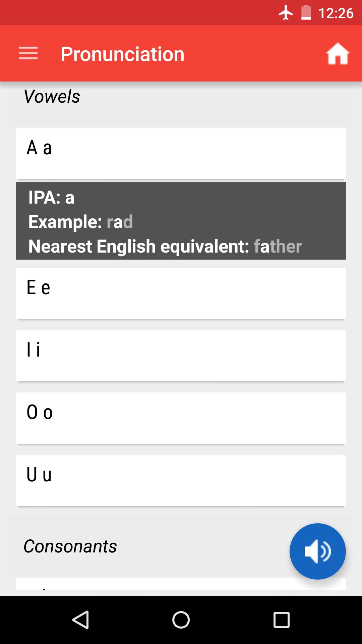Open the navigation drawer menu
Screen dimensions: 362x644
click(x=28, y=53)
